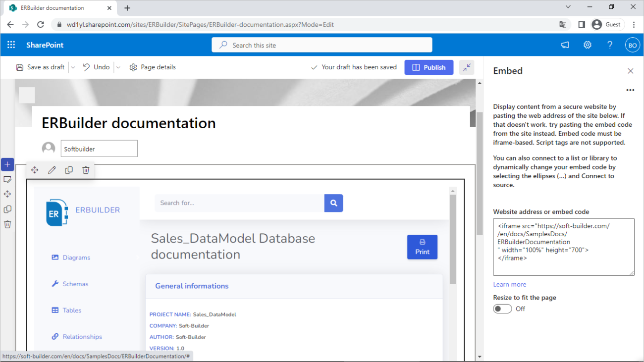Open the Embed panel ellipsis menu
Viewport: 644px width, 362px height.
coord(630,90)
